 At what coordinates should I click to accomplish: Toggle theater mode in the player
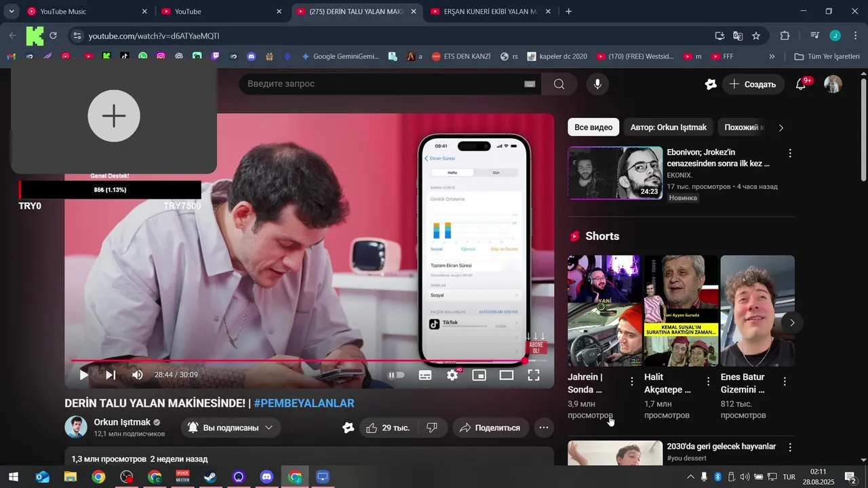(507, 375)
